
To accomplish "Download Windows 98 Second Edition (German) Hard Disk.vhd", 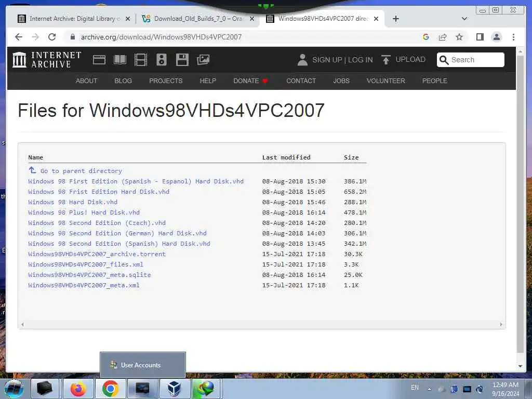I will point(117,233).
